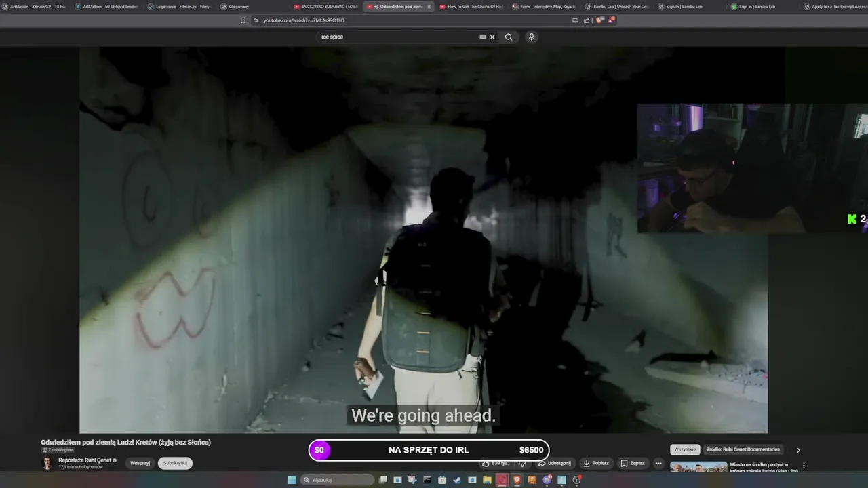Open options for Miasto na środku pustyni video
Viewport: 868px width, 488px height.
coord(804,466)
